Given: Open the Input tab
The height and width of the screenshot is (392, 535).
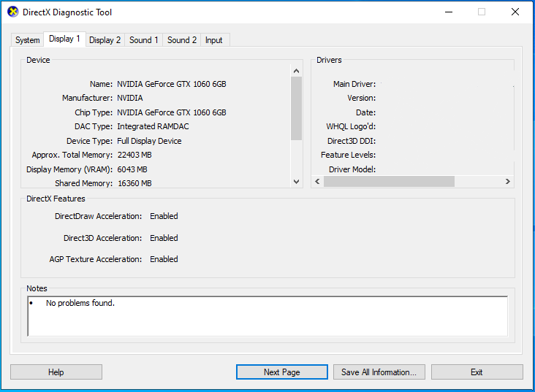Looking at the screenshot, I should 213,40.
